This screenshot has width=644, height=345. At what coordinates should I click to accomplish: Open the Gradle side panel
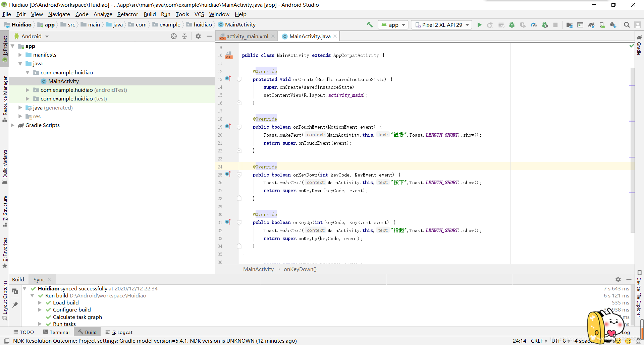pos(639,45)
